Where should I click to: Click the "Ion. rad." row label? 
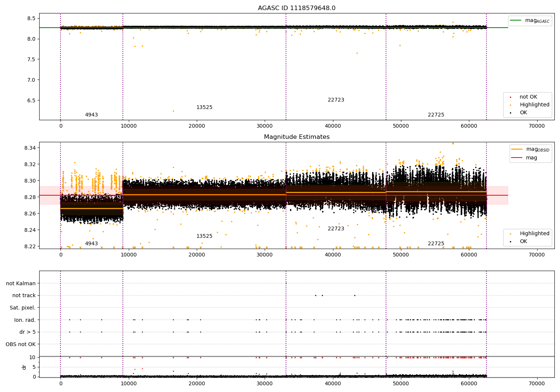25,320
